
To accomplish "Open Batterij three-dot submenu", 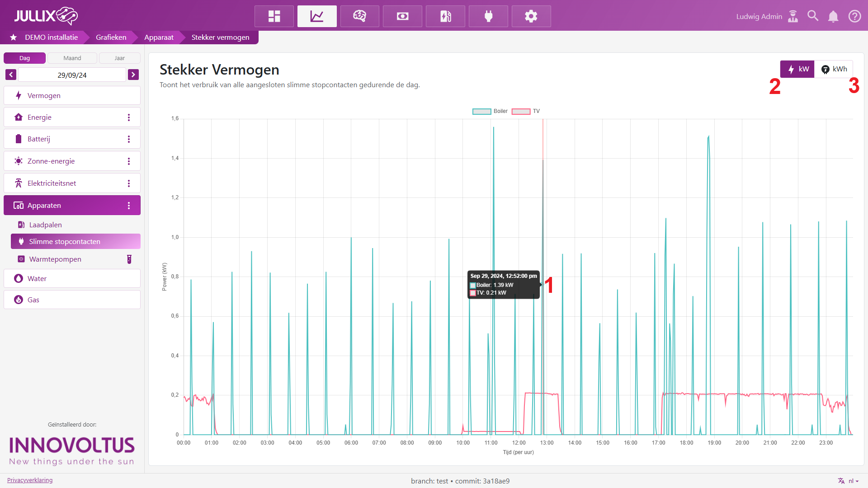I will coord(129,139).
